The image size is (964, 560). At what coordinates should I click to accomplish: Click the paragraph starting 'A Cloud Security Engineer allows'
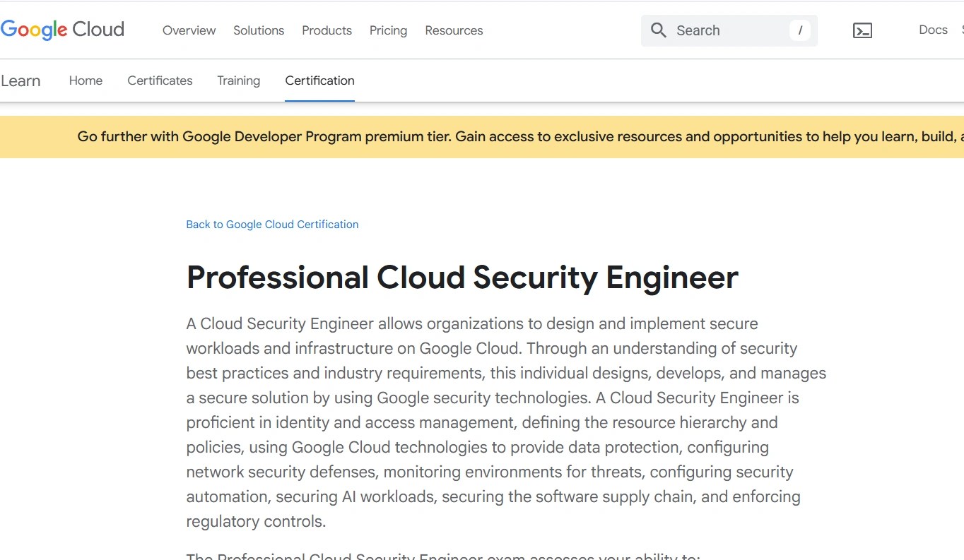point(506,422)
